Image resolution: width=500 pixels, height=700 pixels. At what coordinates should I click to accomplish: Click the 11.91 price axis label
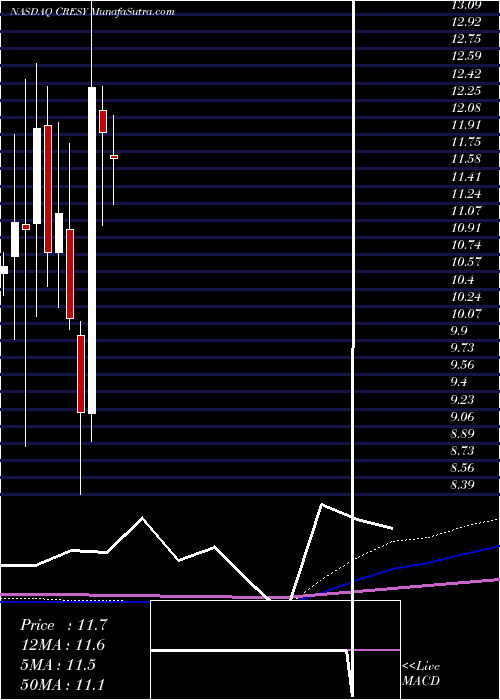tap(467, 125)
